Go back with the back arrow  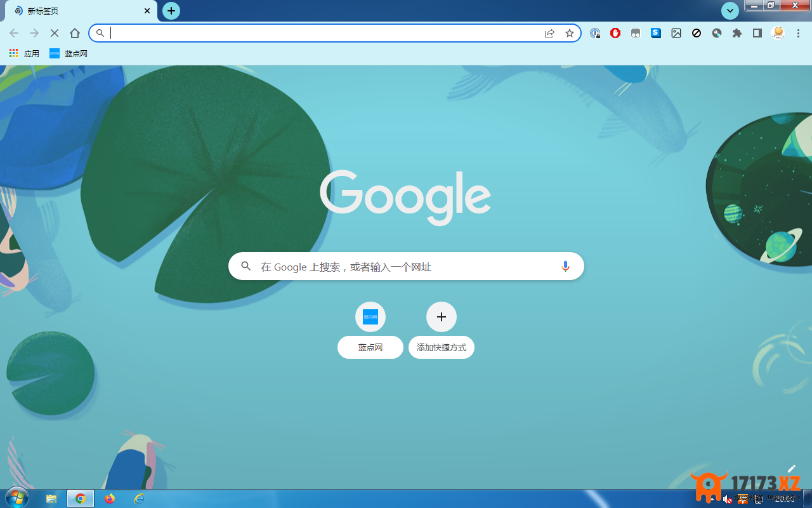point(14,33)
